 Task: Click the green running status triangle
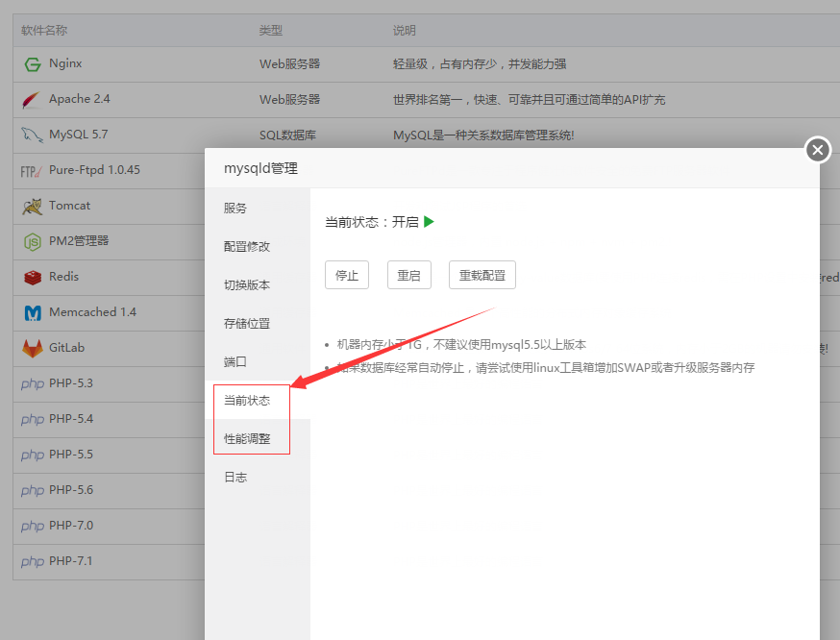[x=429, y=222]
